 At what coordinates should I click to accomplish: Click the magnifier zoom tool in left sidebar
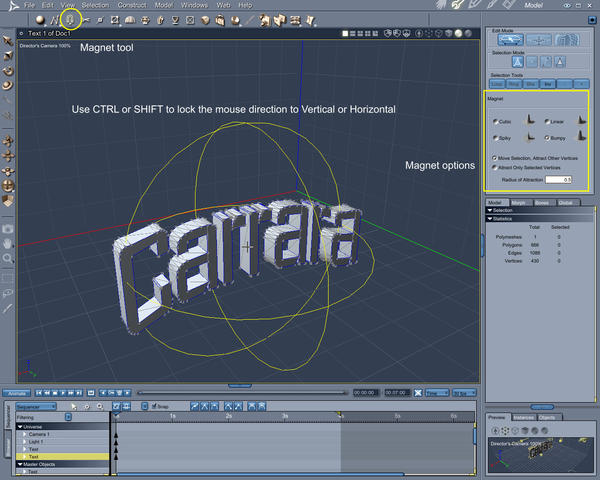8,258
